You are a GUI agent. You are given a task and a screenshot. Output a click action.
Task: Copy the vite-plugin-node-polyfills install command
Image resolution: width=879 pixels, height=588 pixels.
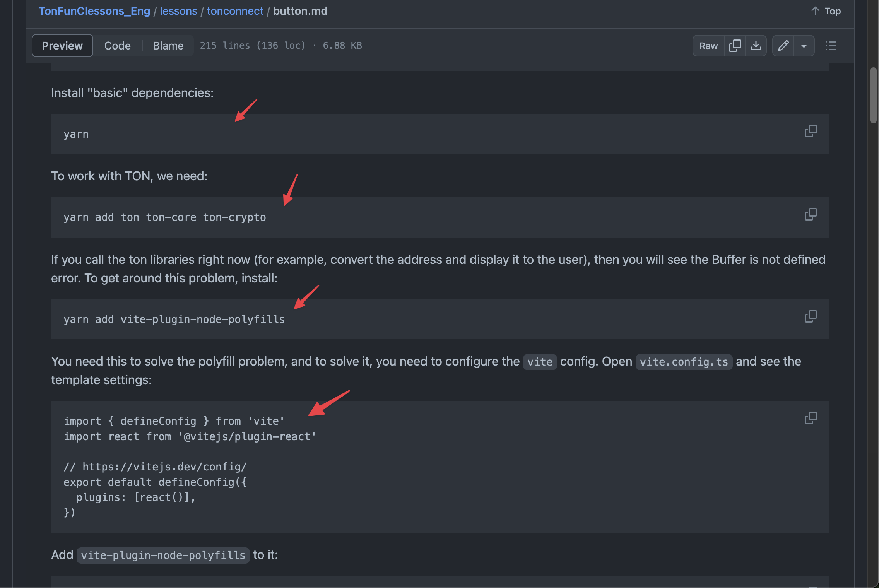click(x=811, y=316)
